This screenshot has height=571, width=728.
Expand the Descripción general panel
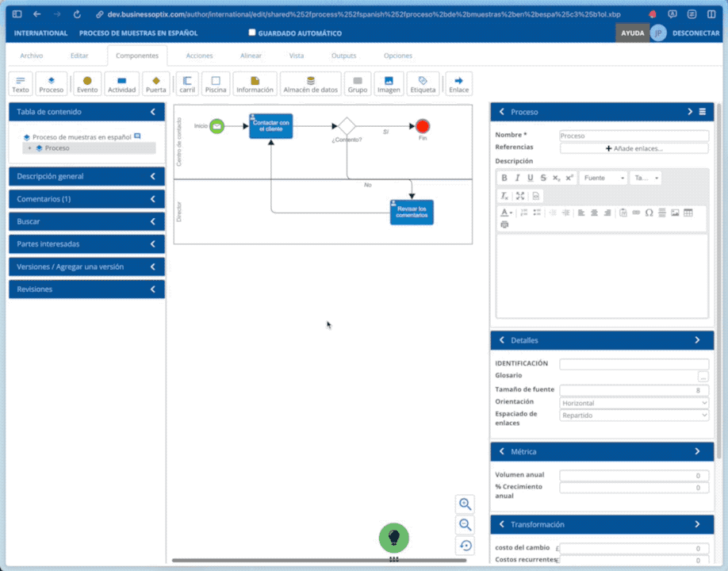coord(86,176)
